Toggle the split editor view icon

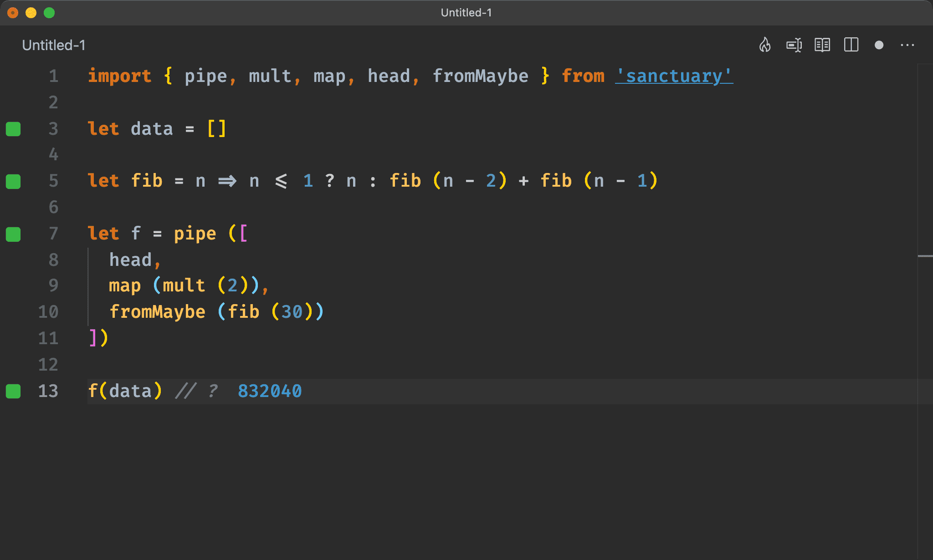tap(853, 45)
